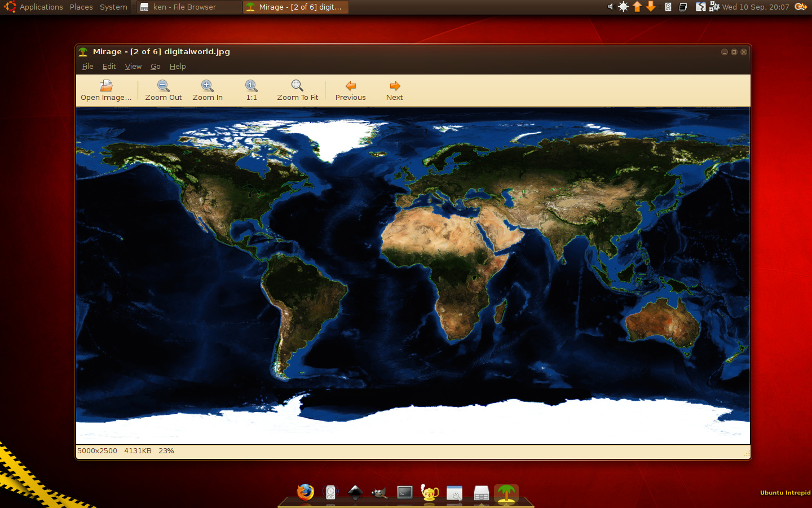
Task: Zoom in using the magnifier plus icon
Action: pyautogui.click(x=208, y=86)
